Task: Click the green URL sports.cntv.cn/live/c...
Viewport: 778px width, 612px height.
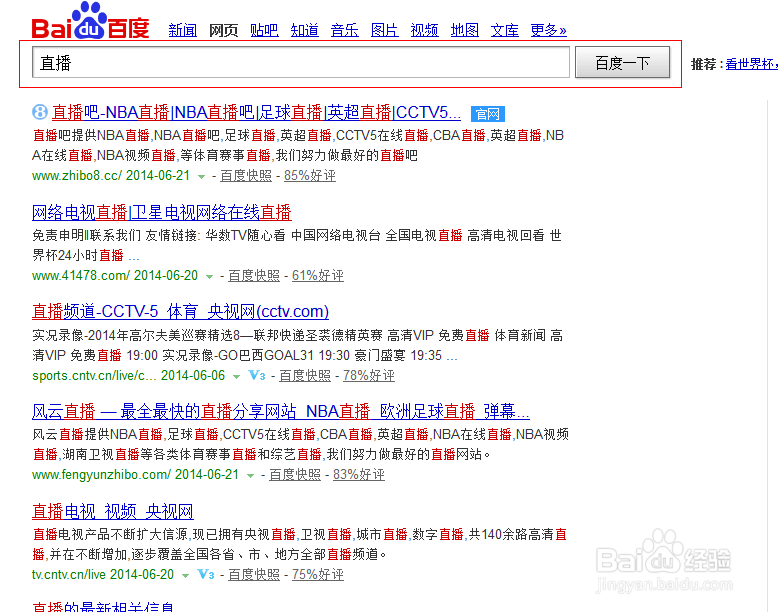Action: [x=94, y=376]
